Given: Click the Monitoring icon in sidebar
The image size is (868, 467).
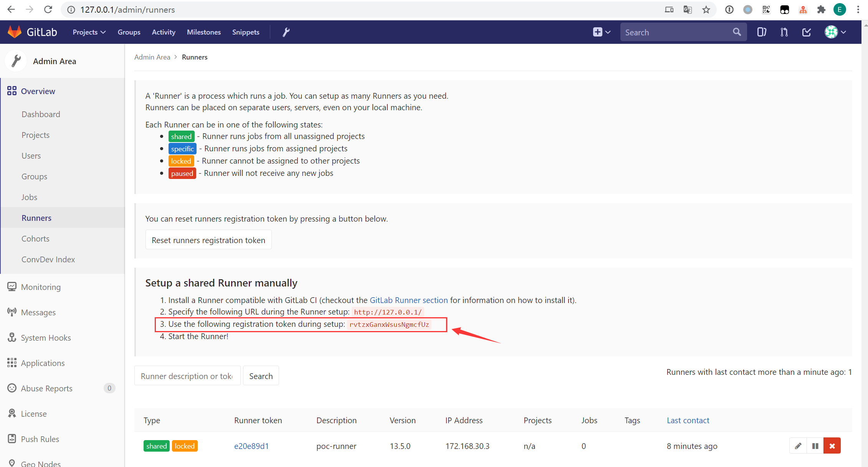Looking at the screenshot, I should [12, 287].
